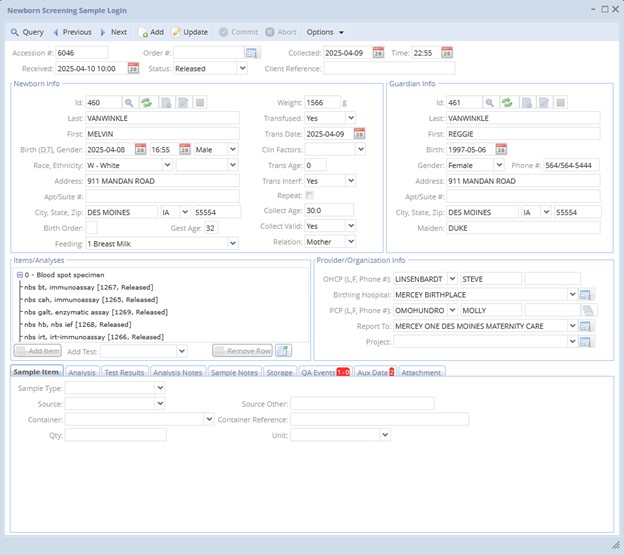
Task: Expand the Race dropdown showing W - White
Action: coord(168,165)
